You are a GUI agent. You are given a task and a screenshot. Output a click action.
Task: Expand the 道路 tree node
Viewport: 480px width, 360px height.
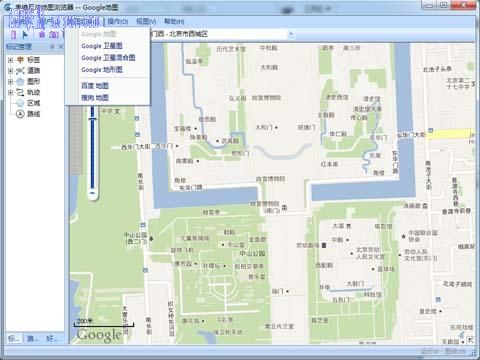pos(10,71)
